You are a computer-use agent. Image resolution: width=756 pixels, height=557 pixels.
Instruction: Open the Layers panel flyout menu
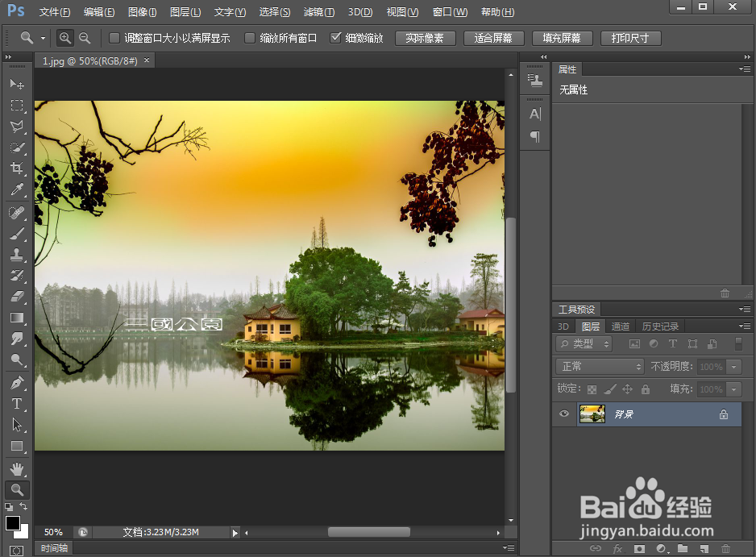[x=745, y=326]
